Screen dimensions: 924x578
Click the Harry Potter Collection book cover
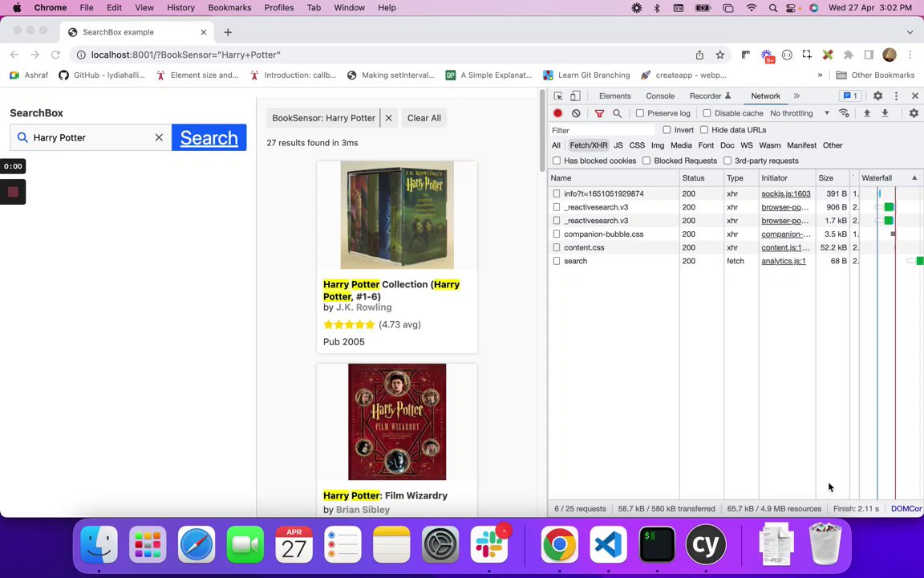(x=397, y=214)
